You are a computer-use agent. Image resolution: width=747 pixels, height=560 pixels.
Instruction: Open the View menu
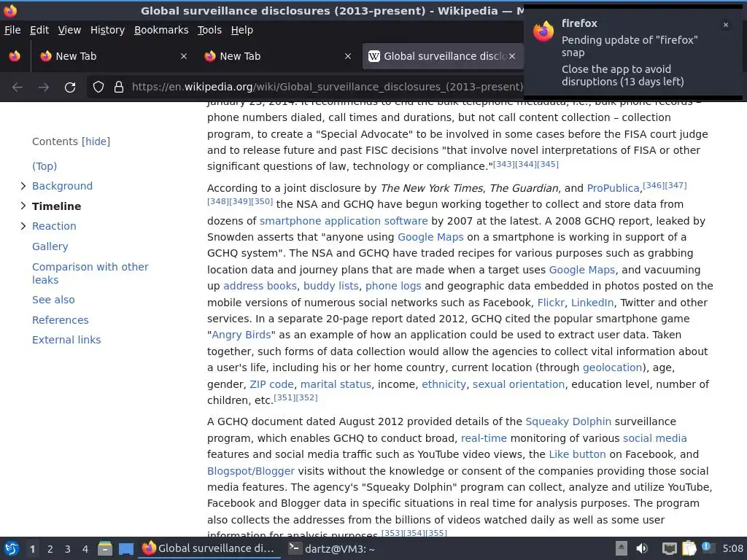(x=69, y=30)
